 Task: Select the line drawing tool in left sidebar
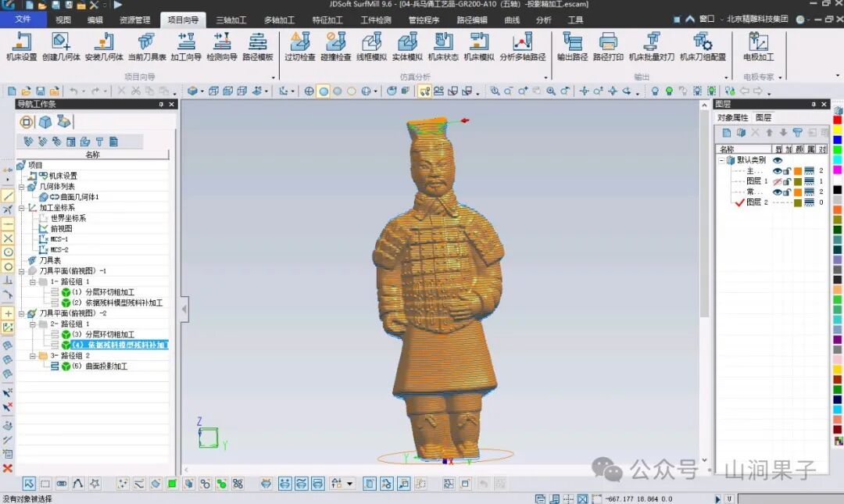pyautogui.click(x=8, y=196)
